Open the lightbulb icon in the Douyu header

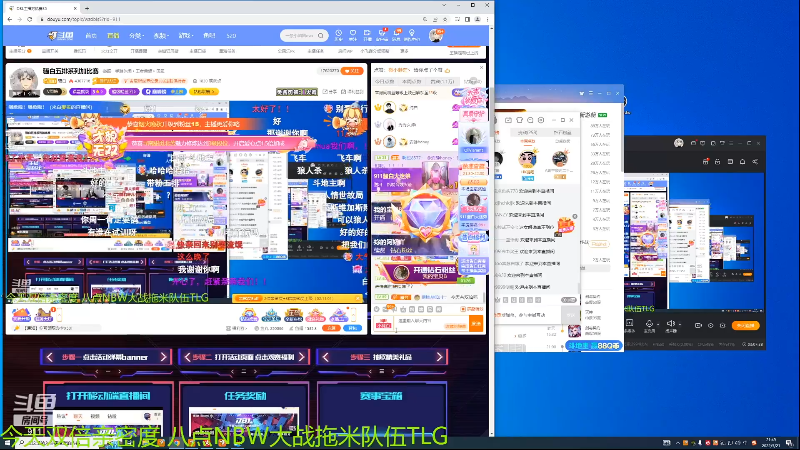[412, 35]
